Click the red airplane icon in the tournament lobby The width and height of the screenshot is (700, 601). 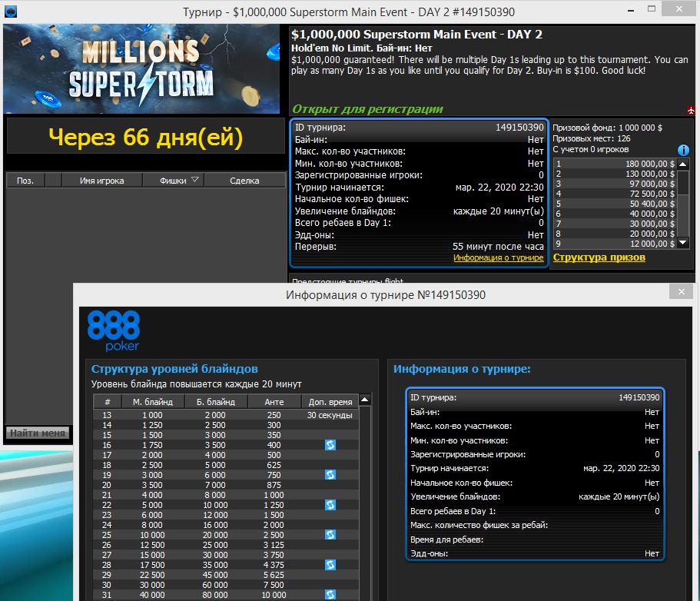(x=691, y=110)
